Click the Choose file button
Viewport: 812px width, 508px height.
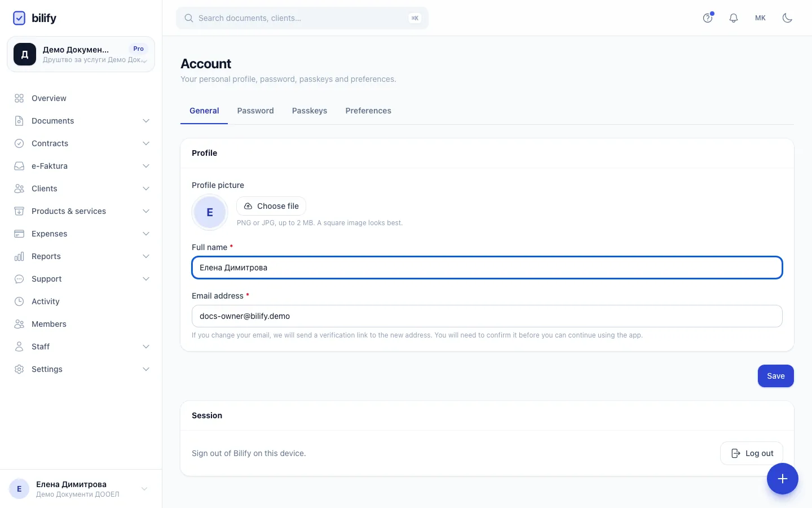271,206
